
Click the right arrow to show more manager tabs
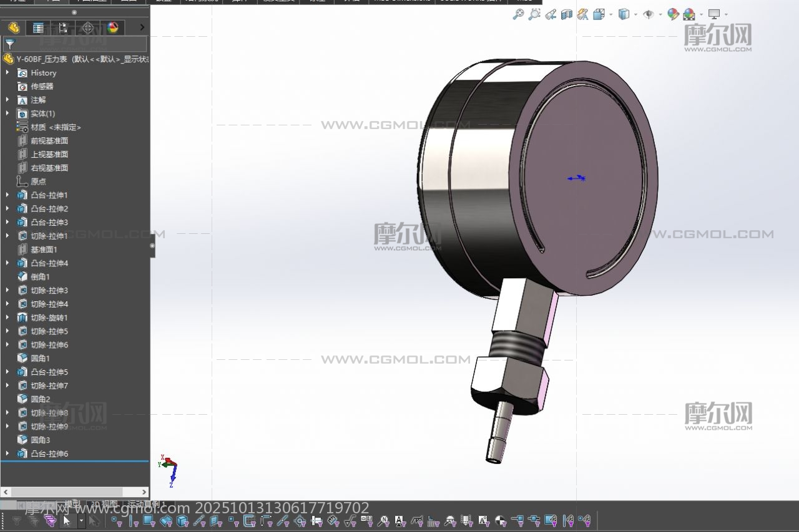tap(142, 27)
